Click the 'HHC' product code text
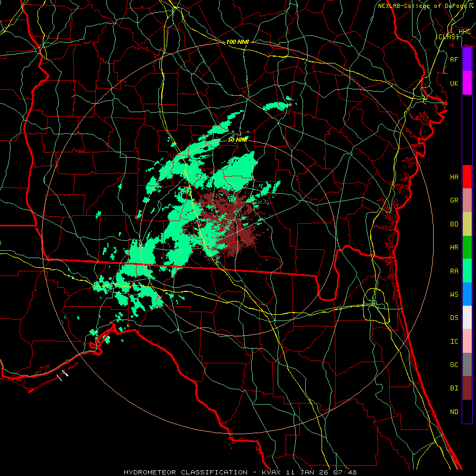The height and width of the screenshot is (476, 476). 464,32
